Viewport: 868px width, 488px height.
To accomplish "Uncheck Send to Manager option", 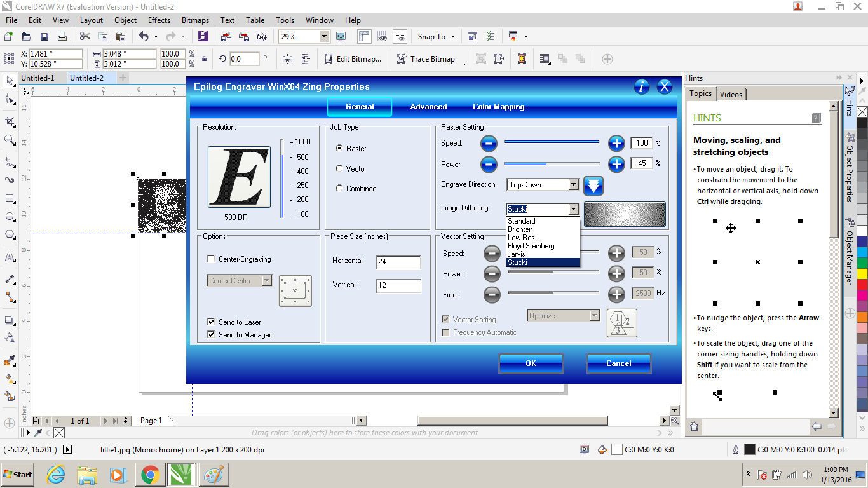I will tap(211, 334).
